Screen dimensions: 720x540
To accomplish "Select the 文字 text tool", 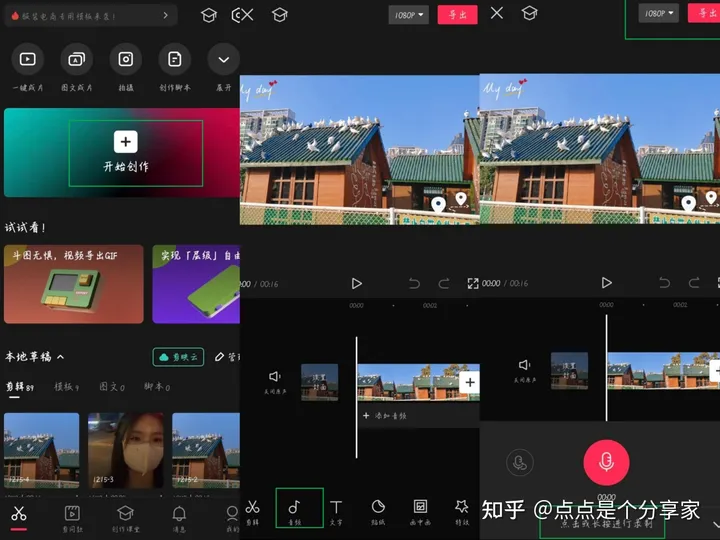I will [x=336, y=512].
